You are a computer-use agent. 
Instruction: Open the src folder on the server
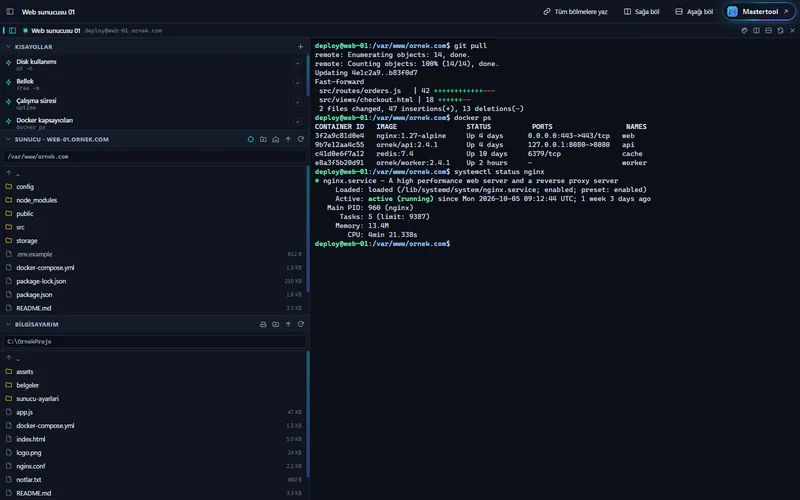[153, 227]
